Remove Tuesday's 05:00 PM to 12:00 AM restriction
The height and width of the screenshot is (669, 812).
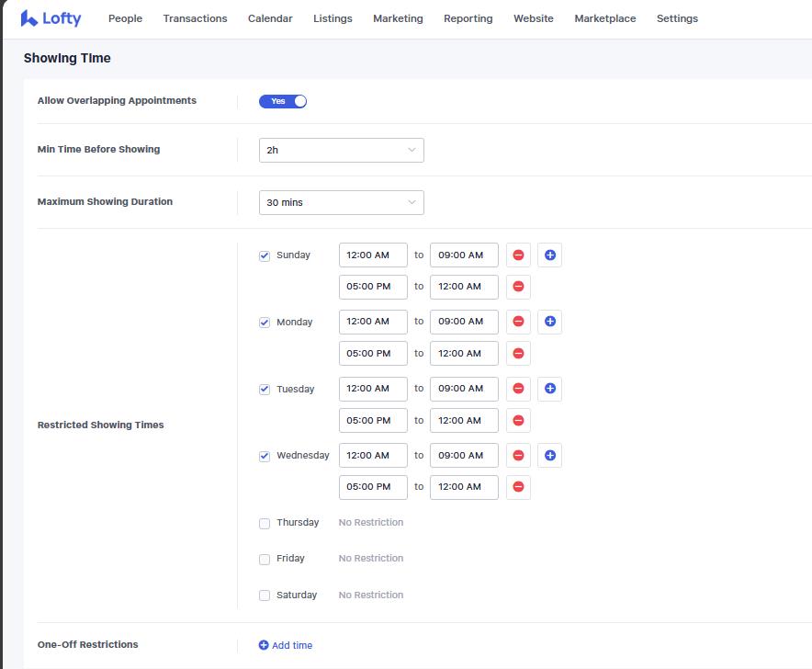click(518, 420)
